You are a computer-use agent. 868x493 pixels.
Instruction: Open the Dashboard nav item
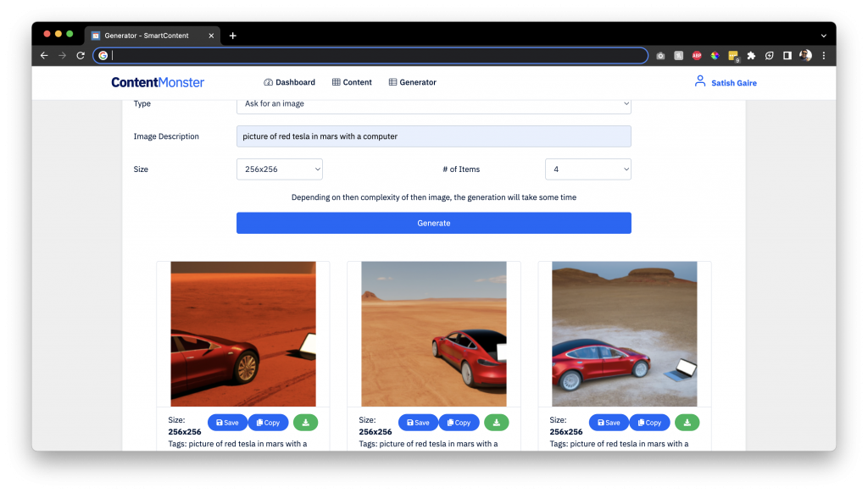[290, 82]
